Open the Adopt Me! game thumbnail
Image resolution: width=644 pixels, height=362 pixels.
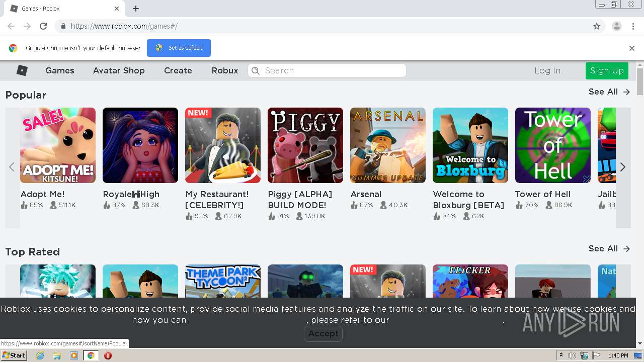click(x=58, y=145)
